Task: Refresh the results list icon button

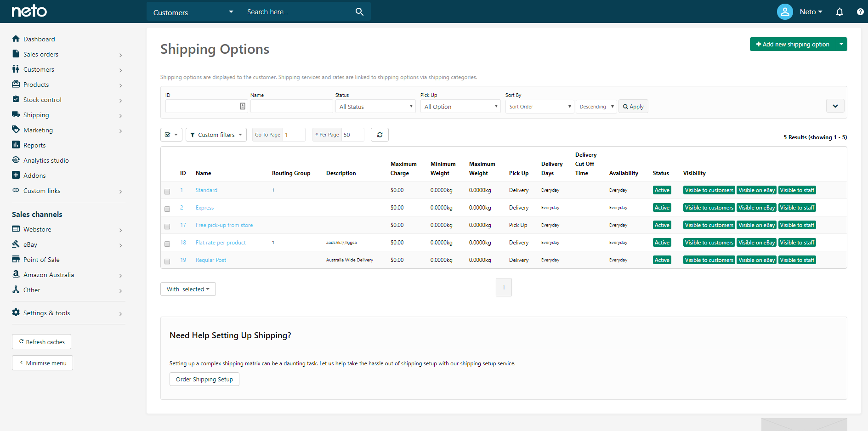Action: 380,135
